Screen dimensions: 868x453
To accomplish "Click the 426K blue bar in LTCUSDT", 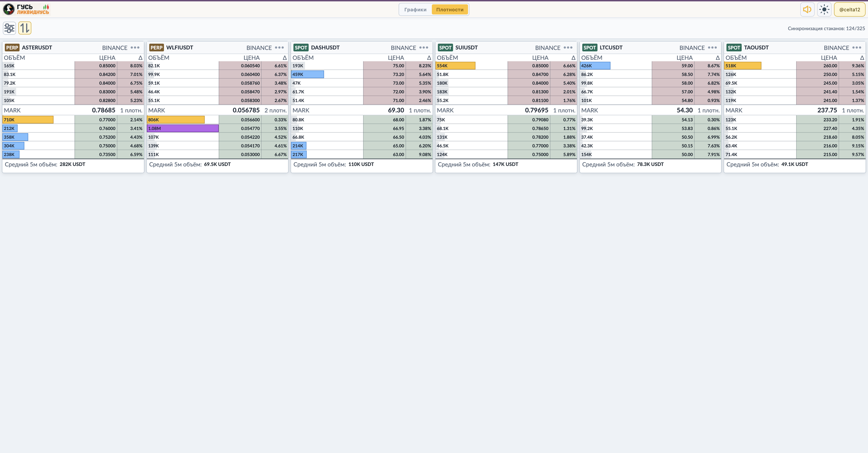I will click(x=595, y=66).
